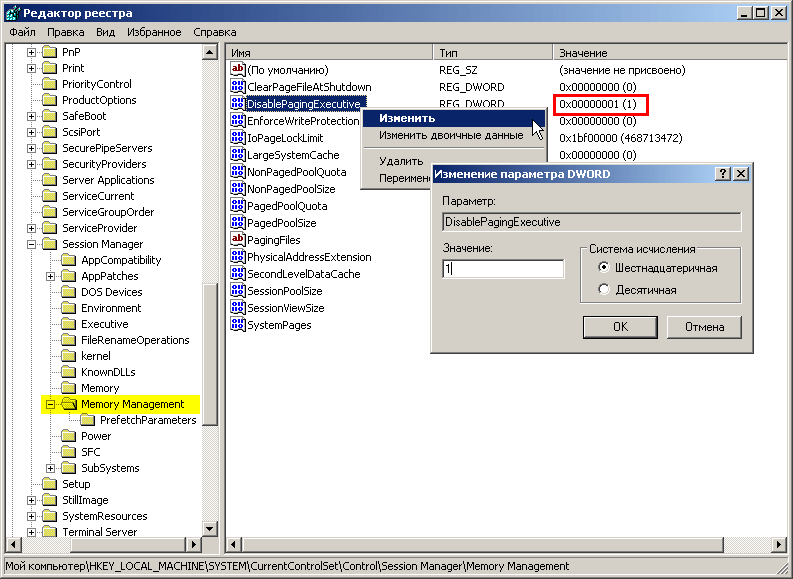Click the SystemPages value icon
This screenshot has width=793, height=579.
238,325
